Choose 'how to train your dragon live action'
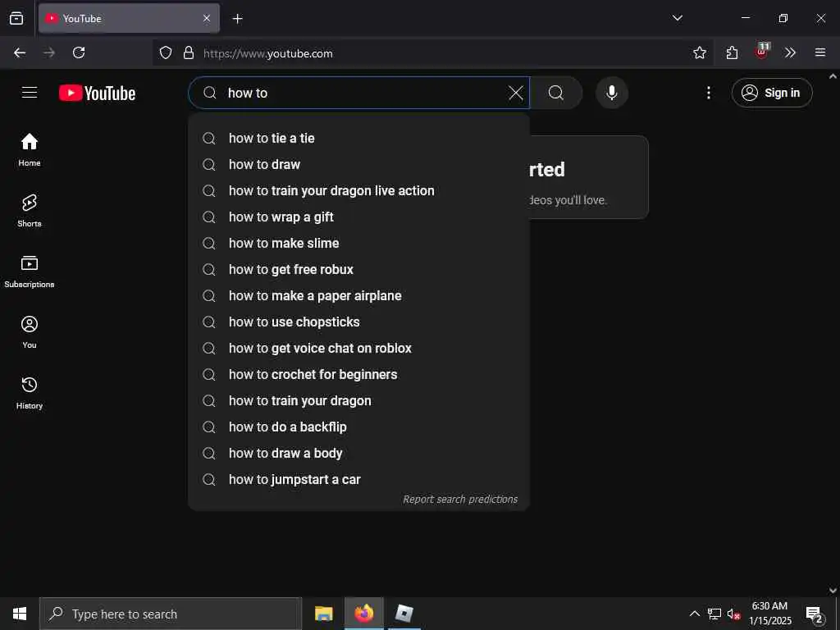Screen dimensions: 840x630 pos(359,190)
